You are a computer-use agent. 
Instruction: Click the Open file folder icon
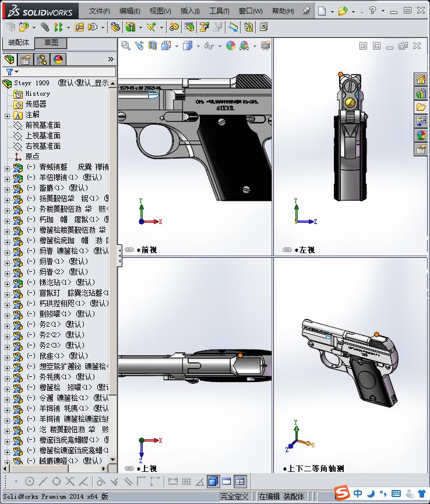[x=343, y=11]
